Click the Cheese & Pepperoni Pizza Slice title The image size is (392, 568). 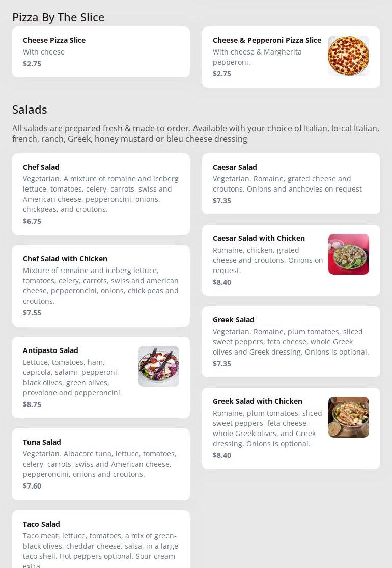[x=267, y=40]
